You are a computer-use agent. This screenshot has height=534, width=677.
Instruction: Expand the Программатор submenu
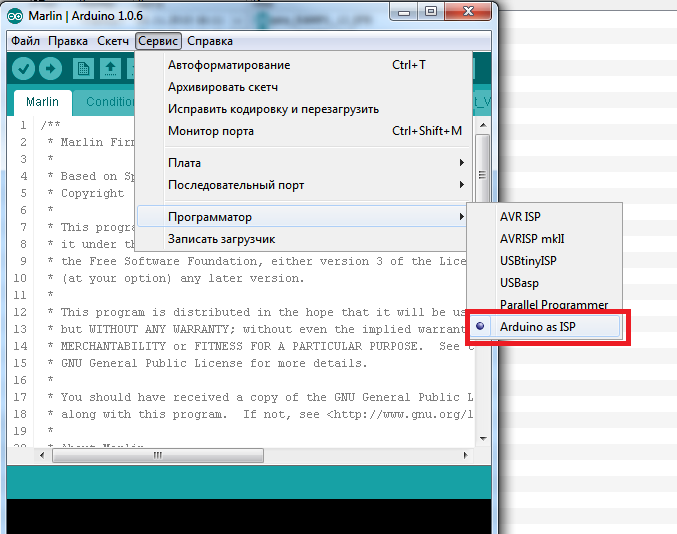tap(302, 217)
